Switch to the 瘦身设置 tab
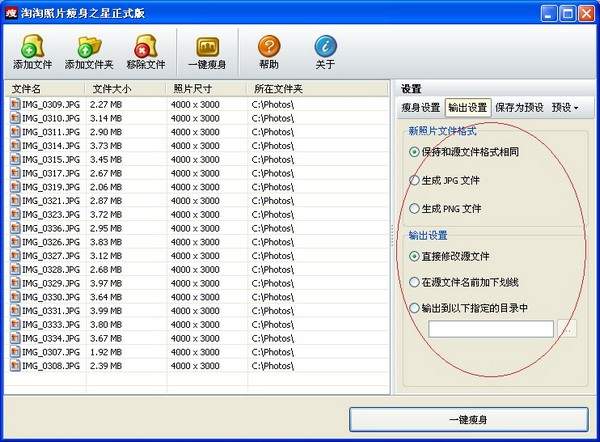This screenshot has height=442, width=600. pos(420,107)
